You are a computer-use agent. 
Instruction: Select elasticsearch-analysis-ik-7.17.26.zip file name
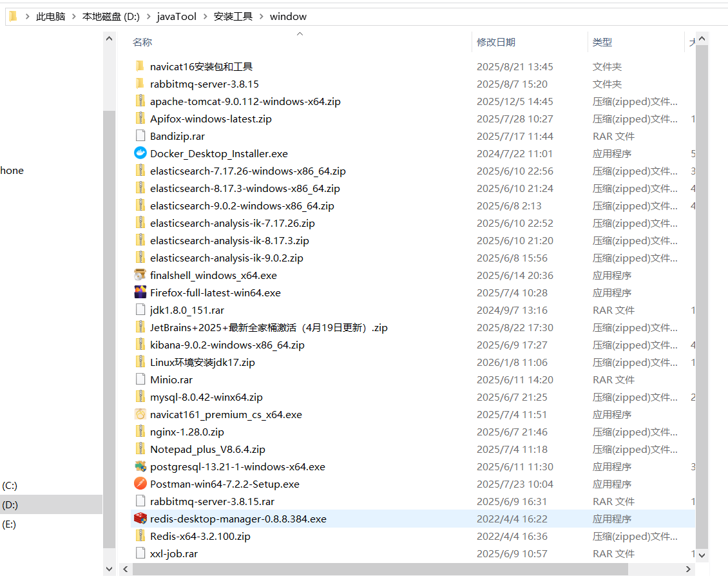click(x=232, y=224)
